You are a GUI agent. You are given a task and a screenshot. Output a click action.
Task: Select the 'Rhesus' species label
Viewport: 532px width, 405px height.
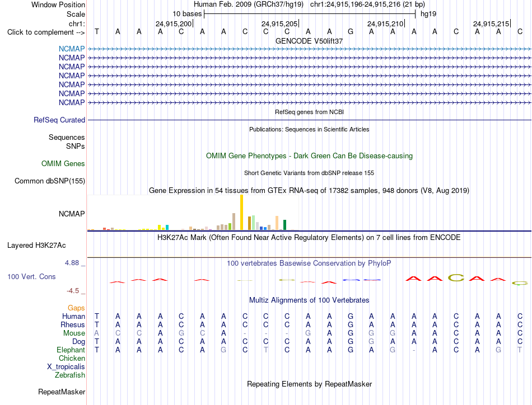(73, 324)
